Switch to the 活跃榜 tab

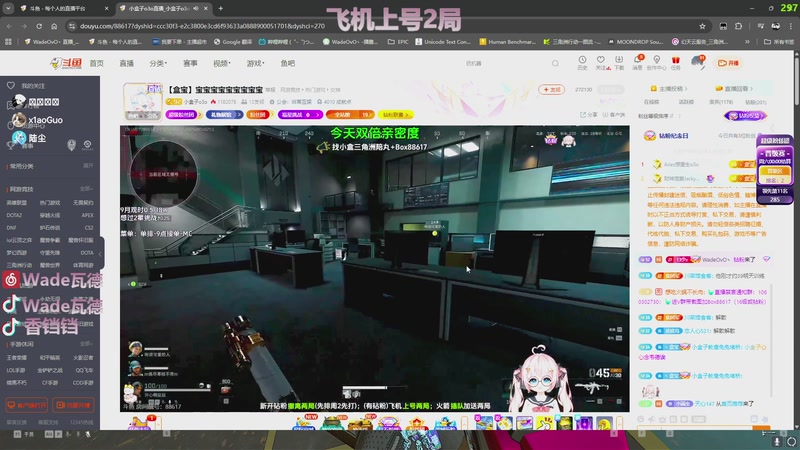click(686, 102)
